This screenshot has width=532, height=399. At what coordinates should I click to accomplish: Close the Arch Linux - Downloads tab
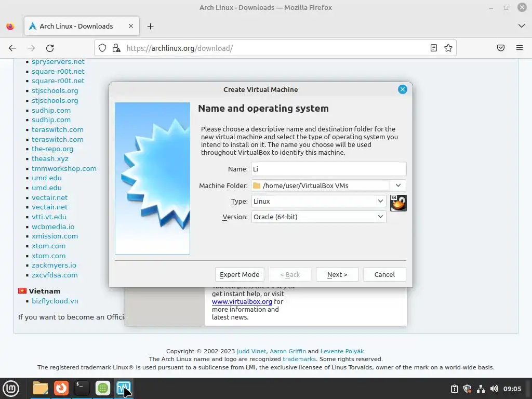coord(130,26)
